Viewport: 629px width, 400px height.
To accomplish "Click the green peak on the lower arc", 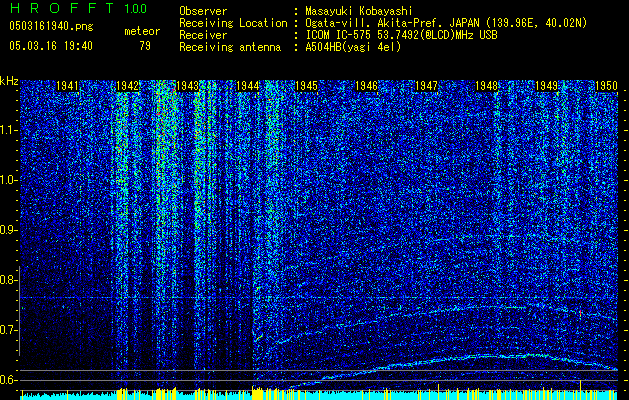I will click(486, 355).
